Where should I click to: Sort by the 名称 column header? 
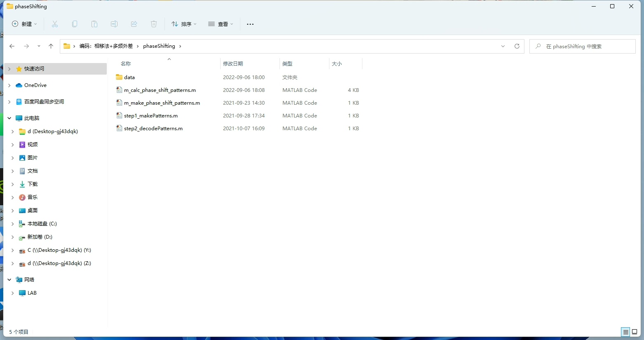tap(126, 63)
